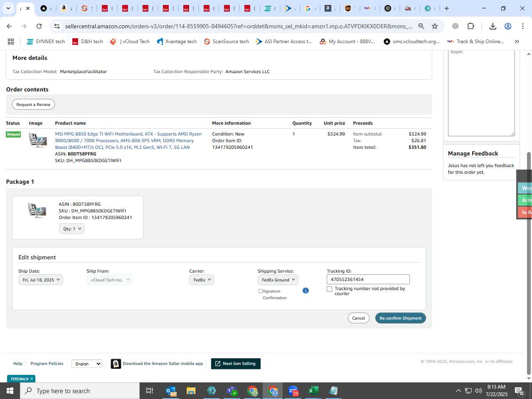Screen dimensions: 532x399
Task: Open the Chrome three-dot menu
Action: (x=523, y=26)
